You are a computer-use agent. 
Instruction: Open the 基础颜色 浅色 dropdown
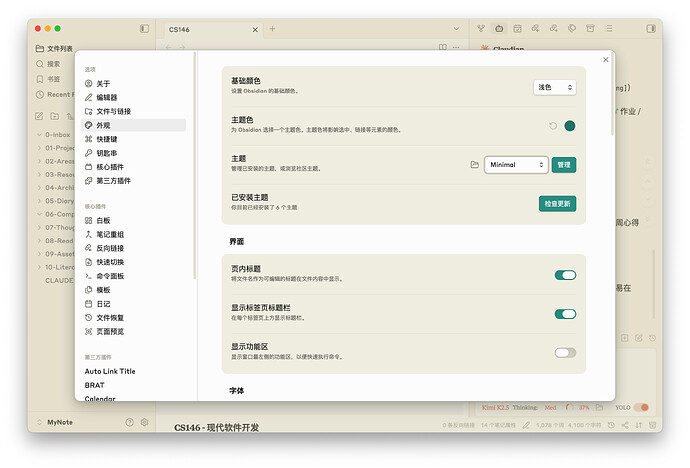click(x=554, y=88)
